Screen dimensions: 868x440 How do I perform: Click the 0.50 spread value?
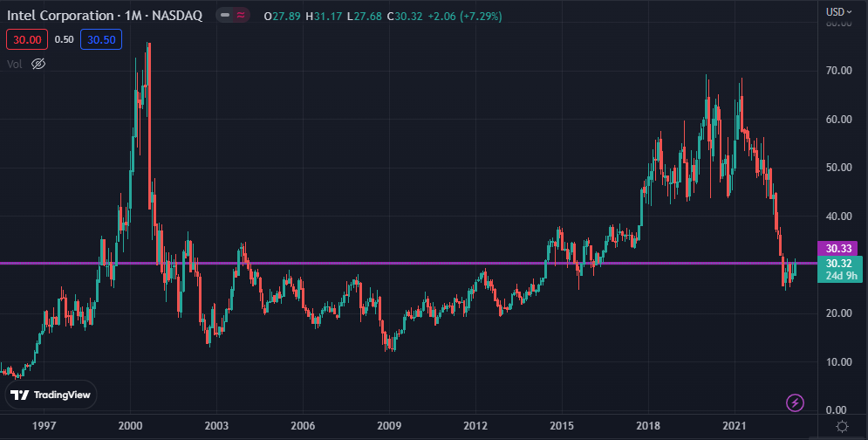click(65, 40)
